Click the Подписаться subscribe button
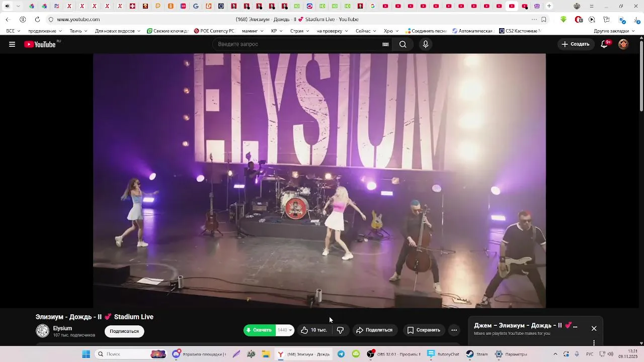Viewport: 644px width, 362px height. (124, 331)
